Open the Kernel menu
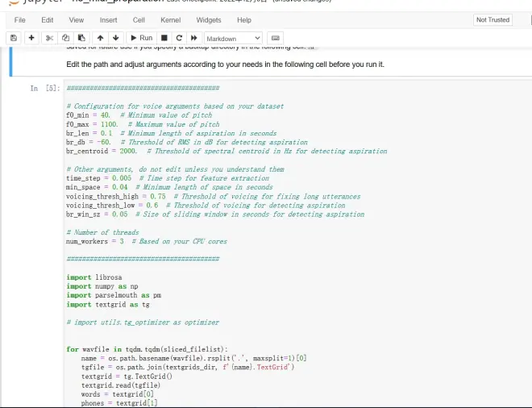Viewport: 532px width, 408px height. [x=170, y=20]
